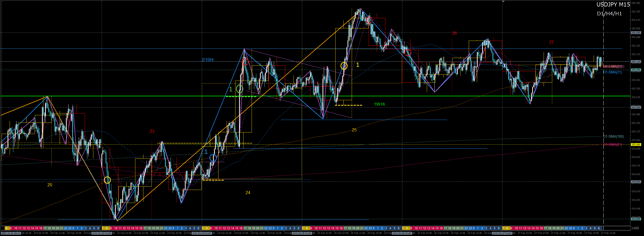Click the 2026.02.23 00:00 date marker
The height and width of the screenshot is (236, 644).
102,233
